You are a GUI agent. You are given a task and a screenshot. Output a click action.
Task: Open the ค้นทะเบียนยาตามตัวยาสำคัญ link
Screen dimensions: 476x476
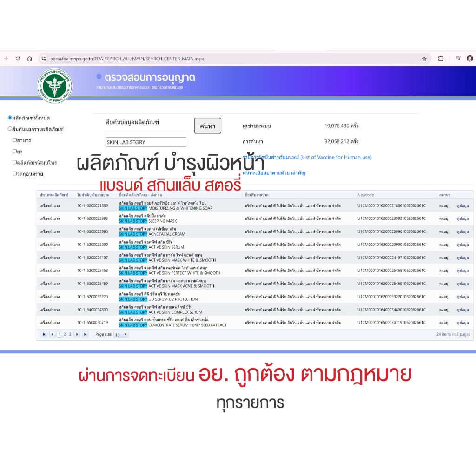(274, 173)
